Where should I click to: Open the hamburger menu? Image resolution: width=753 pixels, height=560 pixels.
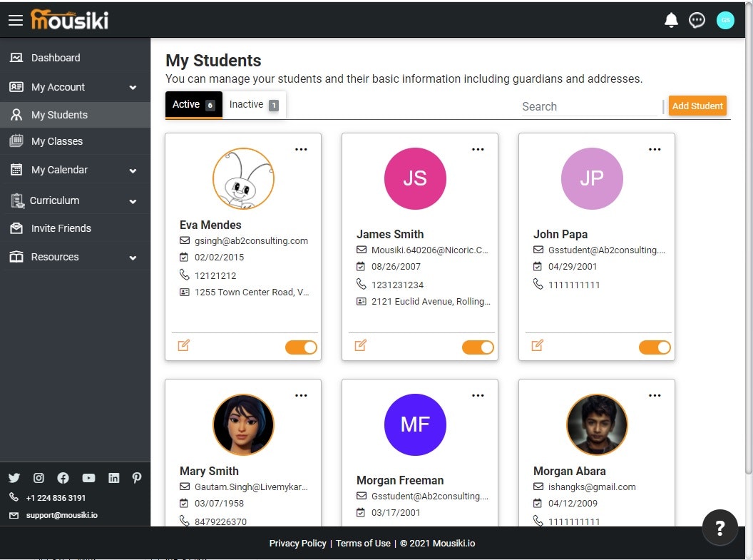pyautogui.click(x=16, y=20)
